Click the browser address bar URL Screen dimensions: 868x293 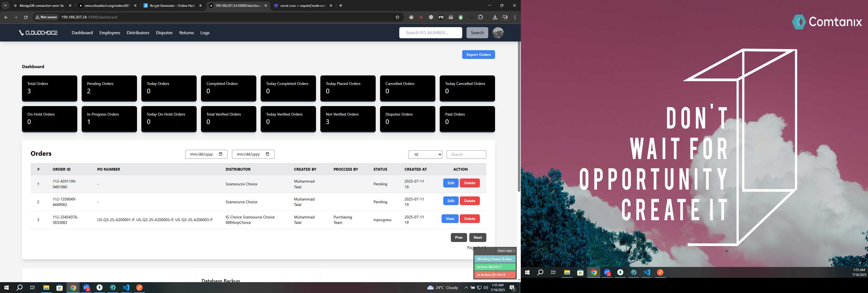click(89, 17)
